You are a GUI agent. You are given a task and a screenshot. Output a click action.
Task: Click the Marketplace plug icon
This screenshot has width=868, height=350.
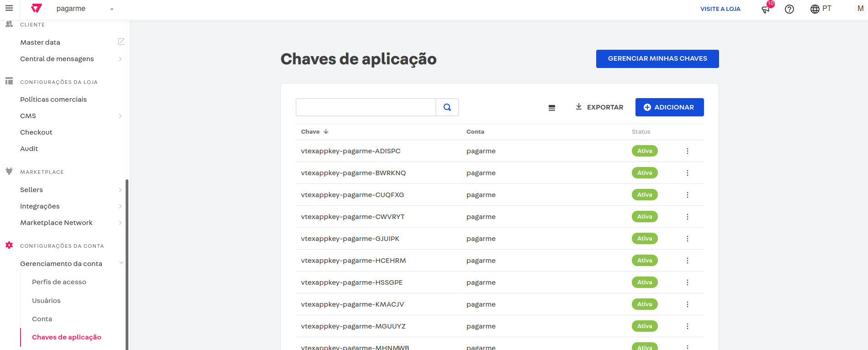[x=9, y=171]
